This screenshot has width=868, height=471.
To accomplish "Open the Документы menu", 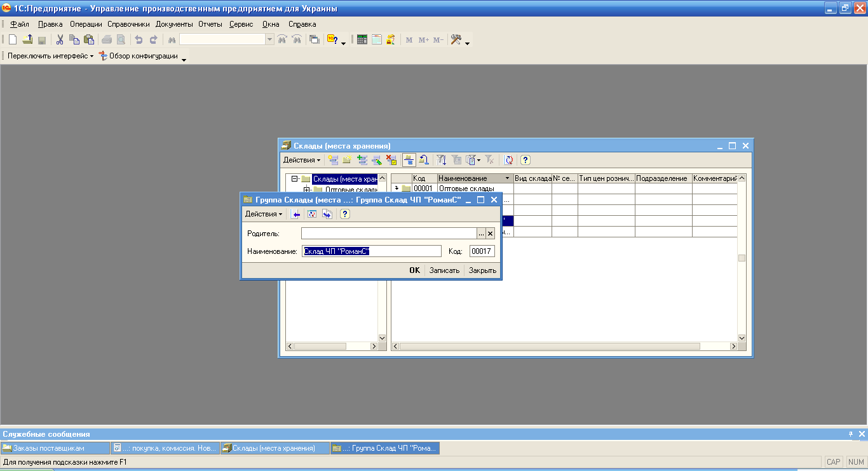I will click(174, 24).
